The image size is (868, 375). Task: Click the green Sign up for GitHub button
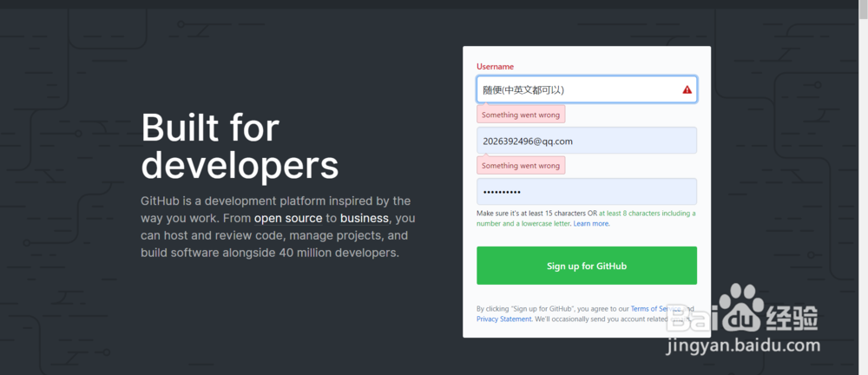click(x=586, y=266)
